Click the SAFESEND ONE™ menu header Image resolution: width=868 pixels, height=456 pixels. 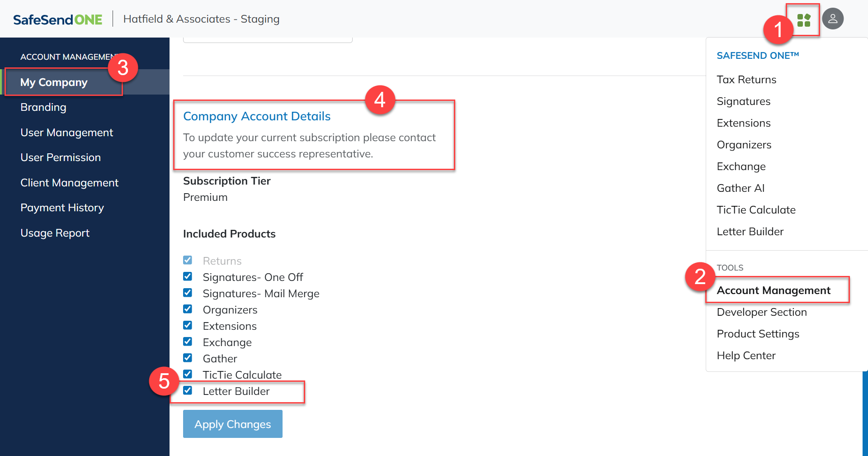758,56
